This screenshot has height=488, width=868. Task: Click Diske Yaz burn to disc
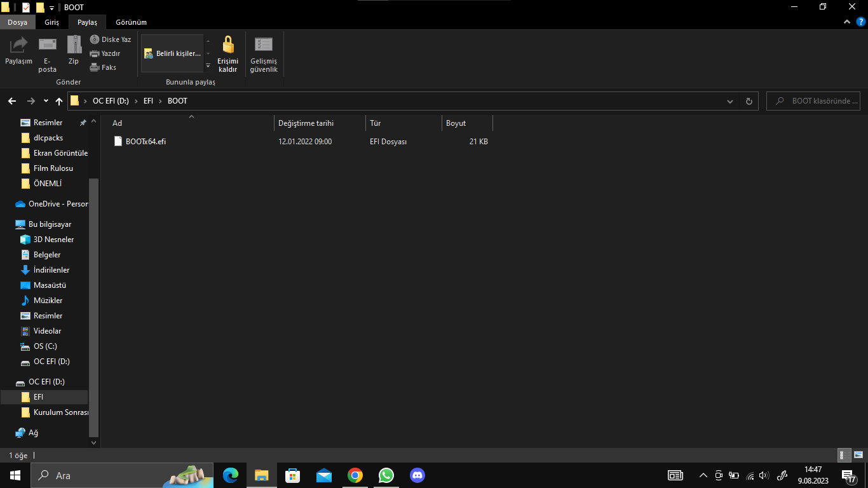click(111, 39)
